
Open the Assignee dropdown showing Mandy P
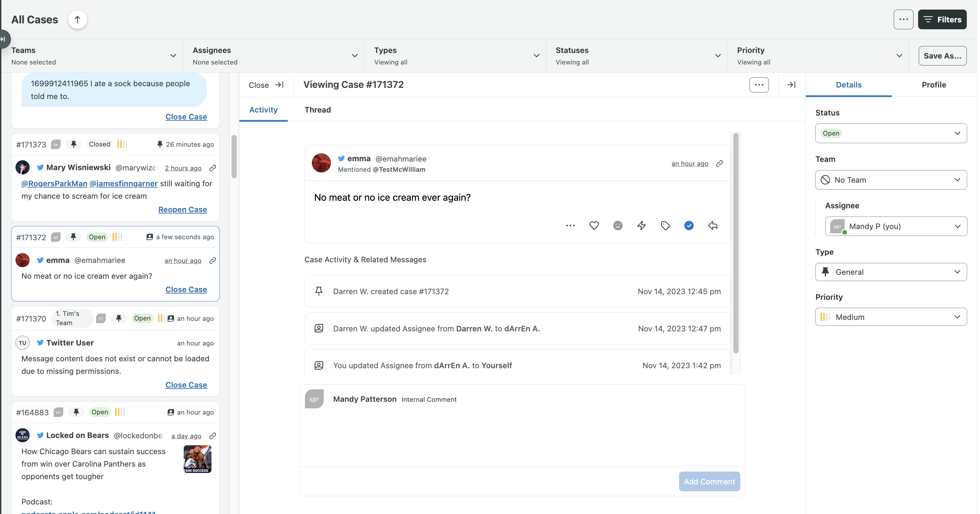click(896, 226)
